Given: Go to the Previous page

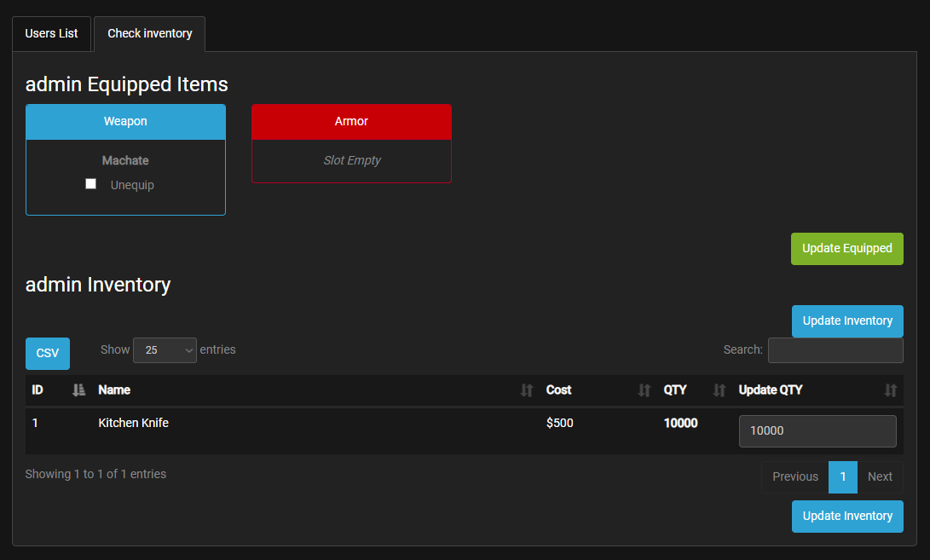Looking at the screenshot, I should click(x=794, y=477).
